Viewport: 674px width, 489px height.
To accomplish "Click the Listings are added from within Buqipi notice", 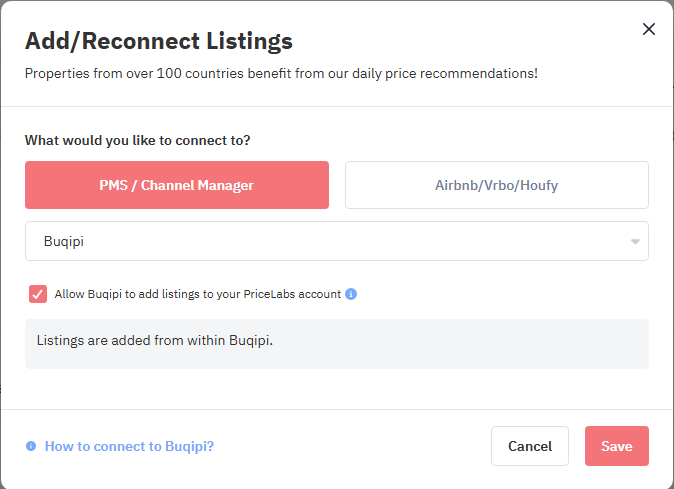I will point(155,340).
